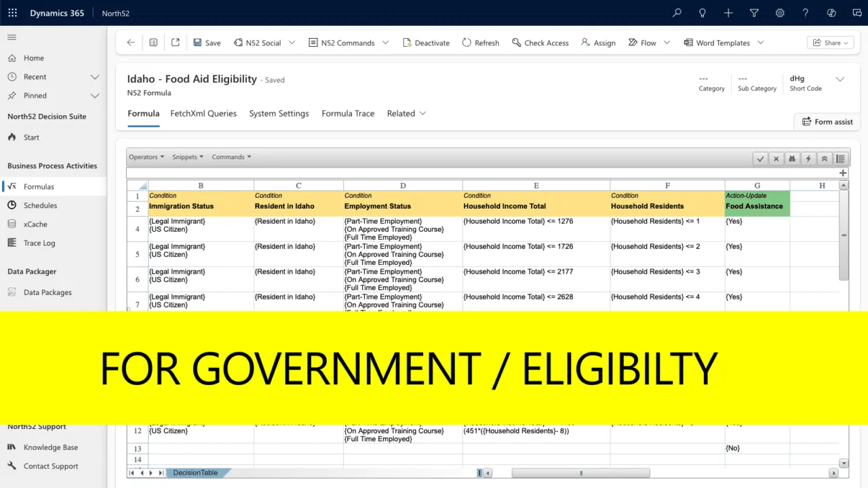868x488 pixels.
Task: Open the Flow dropdown arrow
Action: click(667, 43)
